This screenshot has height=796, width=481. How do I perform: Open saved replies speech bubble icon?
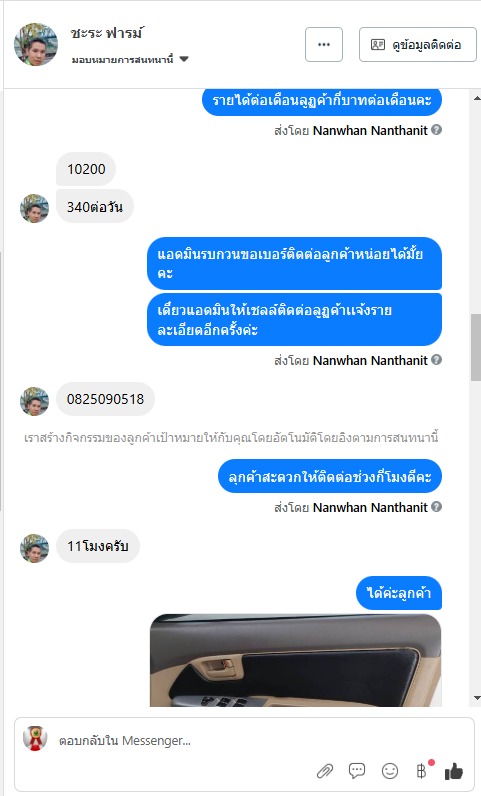coord(357,771)
